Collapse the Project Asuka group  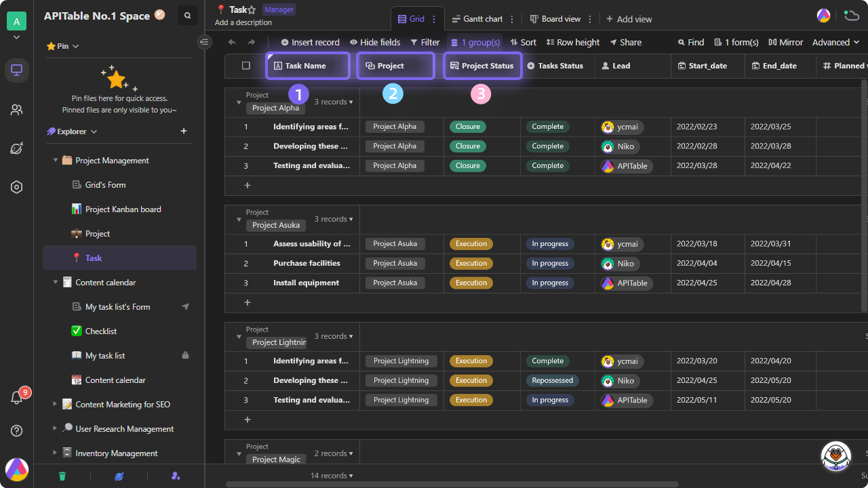tap(239, 220)
